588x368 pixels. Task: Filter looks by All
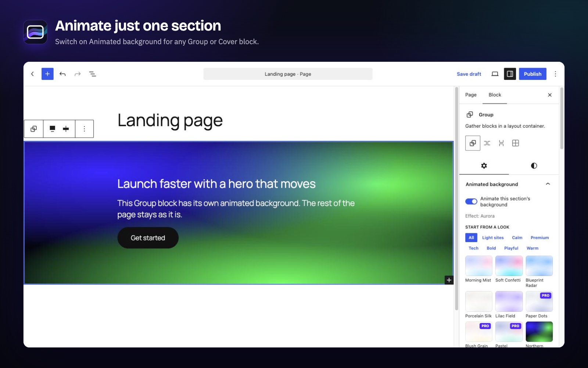pos(471,238)
